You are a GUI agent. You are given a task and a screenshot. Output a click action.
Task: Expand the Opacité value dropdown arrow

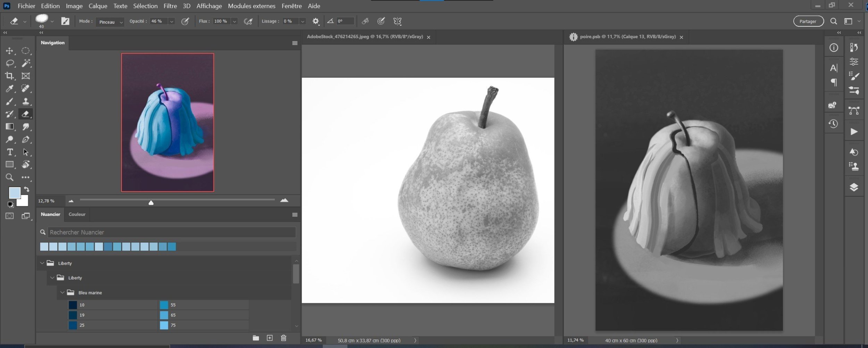coord(172,22)
